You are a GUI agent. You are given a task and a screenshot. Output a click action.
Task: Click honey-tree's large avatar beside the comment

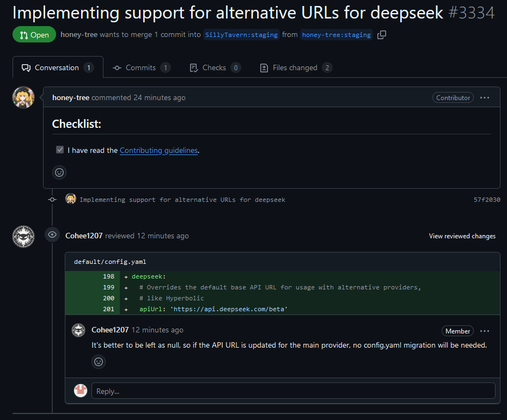23,97
